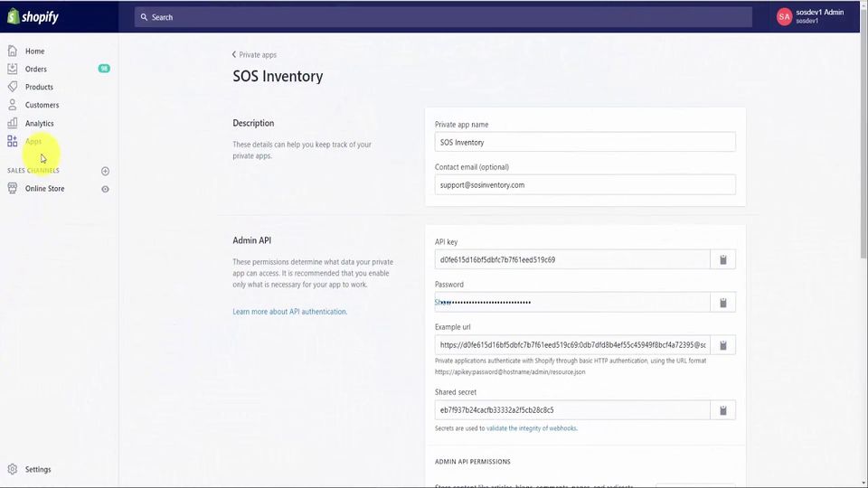868x488 pixels.
Task: Click the search magnifier icon
Action: (x=144, y=17)
